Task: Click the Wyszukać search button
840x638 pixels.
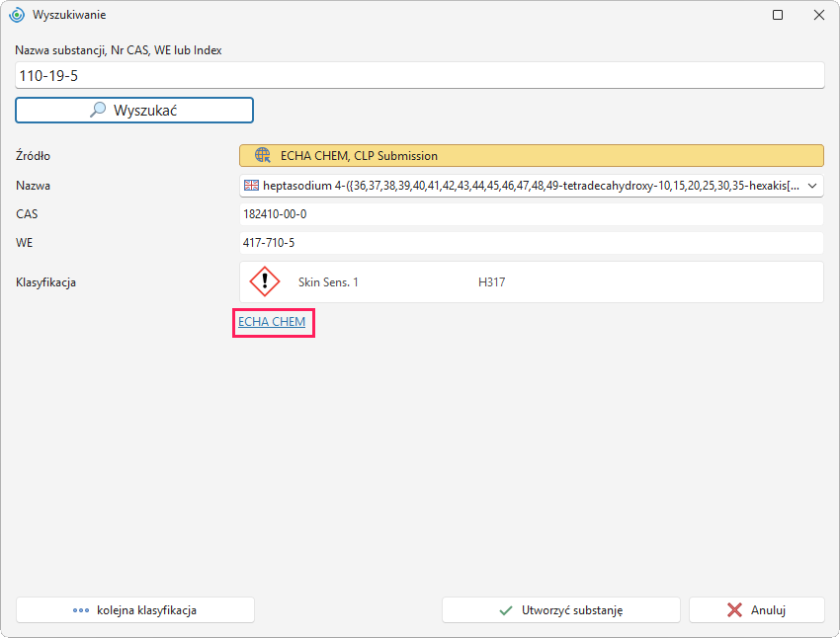Action: tap(134, 111)
